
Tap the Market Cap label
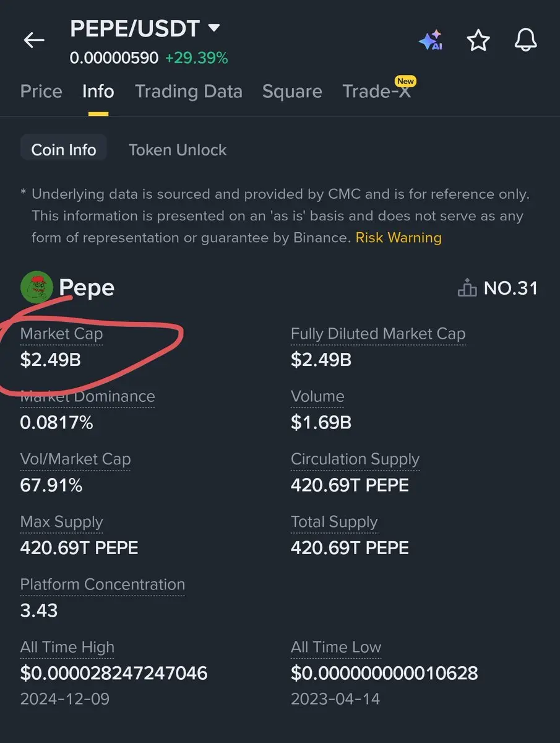(x=62, y=334)
